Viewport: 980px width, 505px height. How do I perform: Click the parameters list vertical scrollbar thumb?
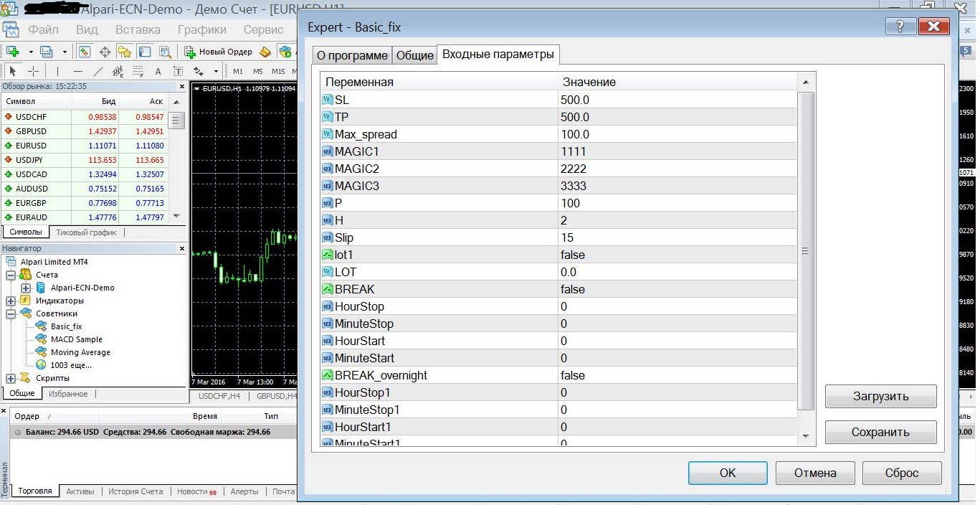pos(806,251)
